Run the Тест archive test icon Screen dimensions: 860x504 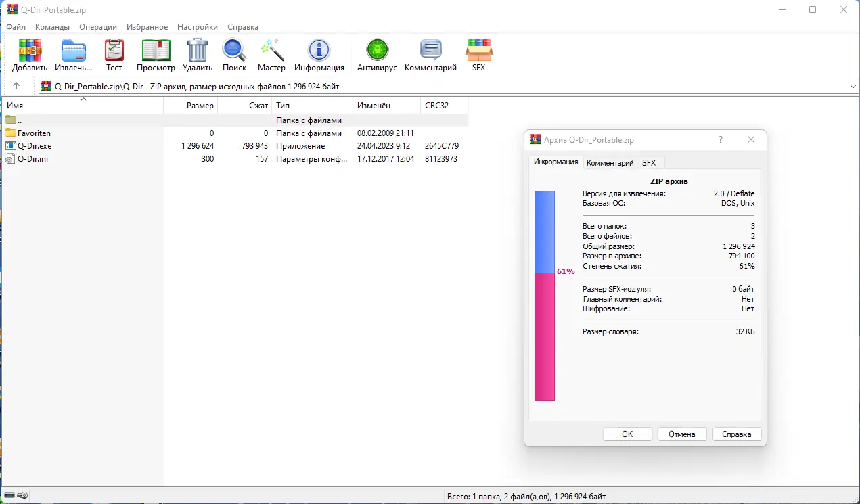tap(114, 50)
